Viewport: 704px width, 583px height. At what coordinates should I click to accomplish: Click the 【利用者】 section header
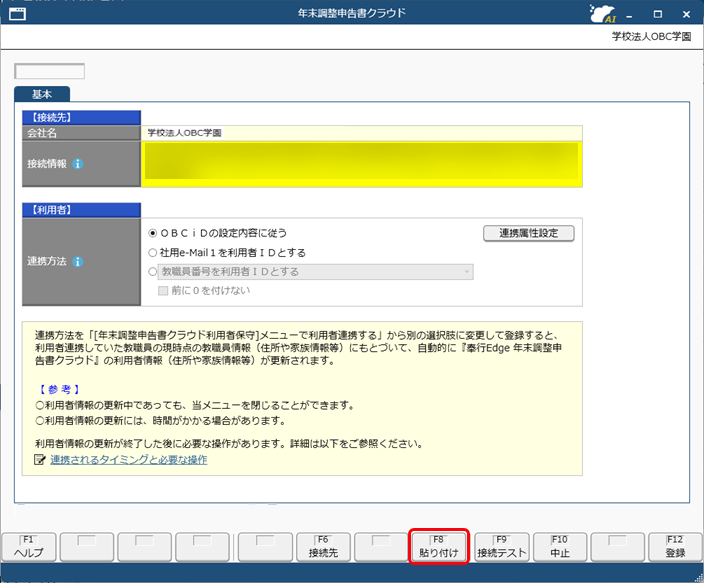tap(81, 210)
